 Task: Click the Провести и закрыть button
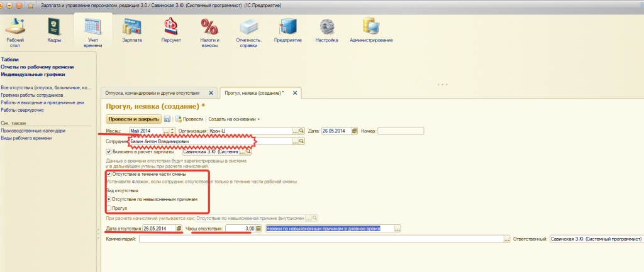(133, 119)
